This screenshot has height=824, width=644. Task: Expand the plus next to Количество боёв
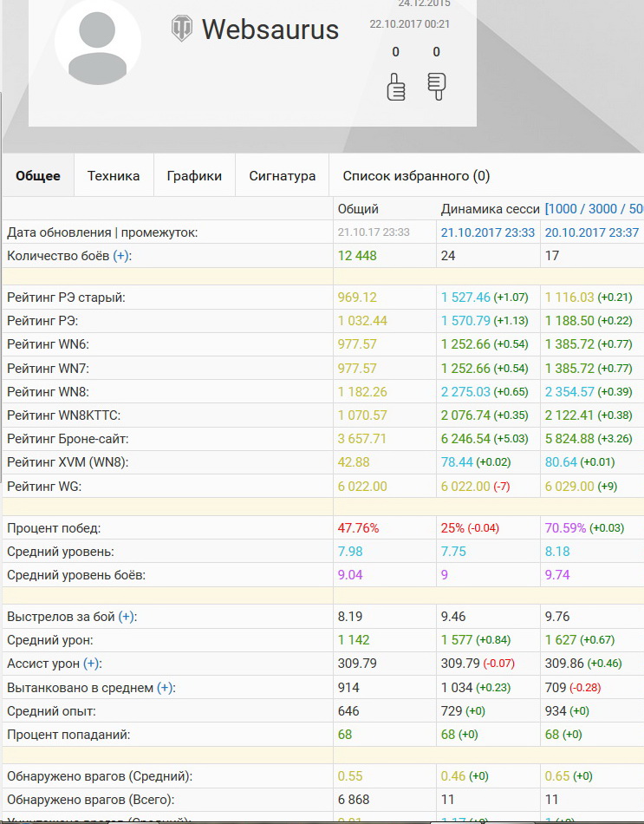point(122,256)
